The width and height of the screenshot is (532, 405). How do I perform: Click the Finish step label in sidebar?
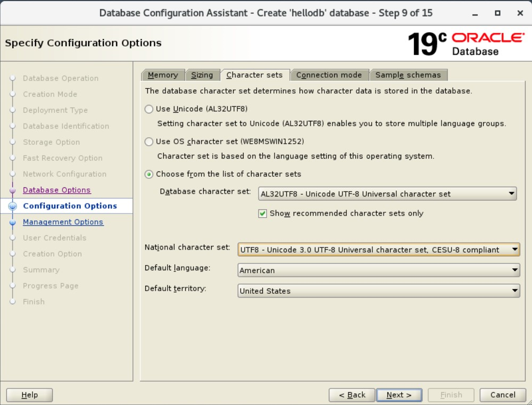tap(34, 302)
